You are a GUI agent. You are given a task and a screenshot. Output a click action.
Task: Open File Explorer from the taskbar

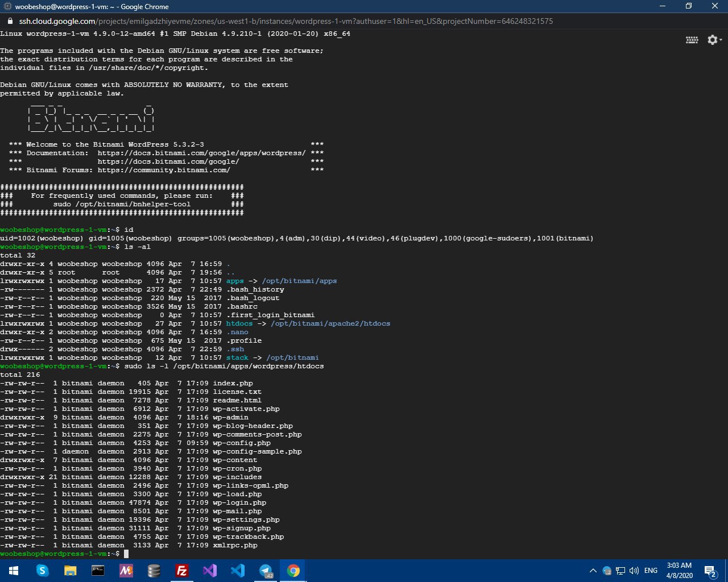click(70, 571)
